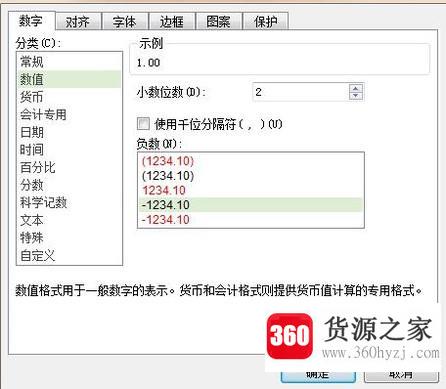The height and width of the screenshot is (389, 446).
Task: Select black -1234.10 negative format
Action: pyautogui.click(x=251, y=205)
